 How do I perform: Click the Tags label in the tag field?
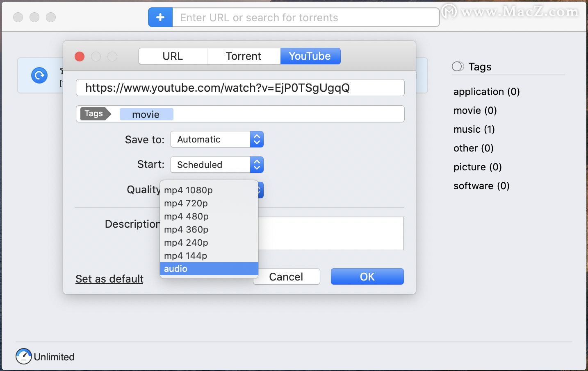tap(96, 114)
